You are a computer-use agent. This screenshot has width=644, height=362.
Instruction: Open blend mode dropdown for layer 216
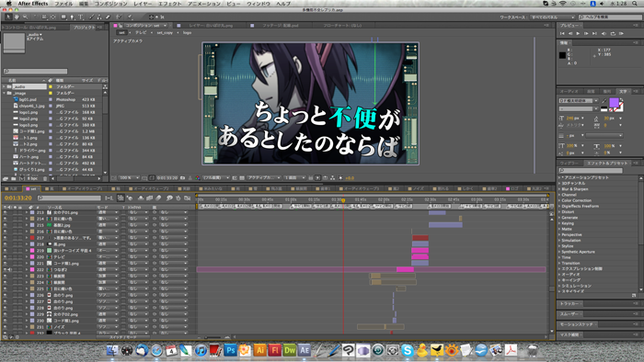point(108,232)
